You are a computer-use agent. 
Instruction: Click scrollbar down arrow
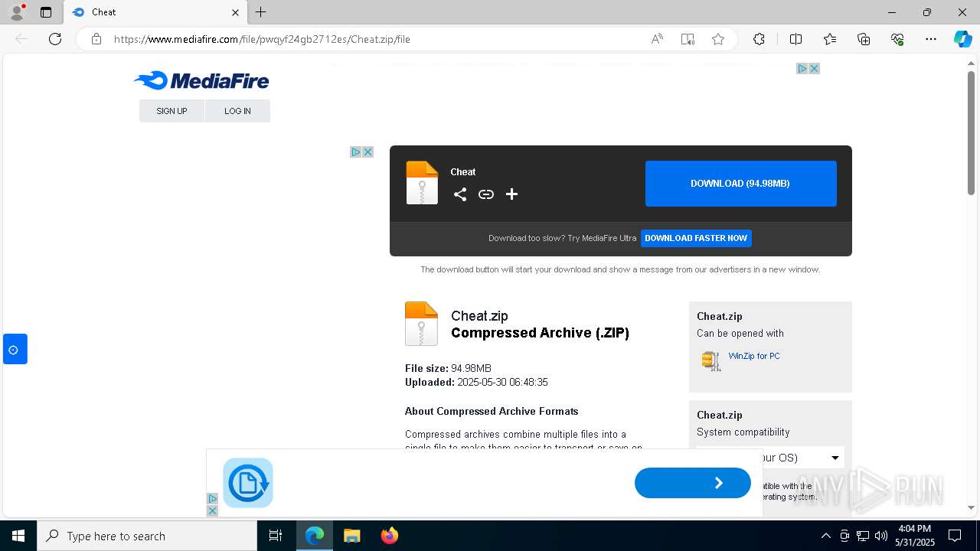click(x=971, y=507)
